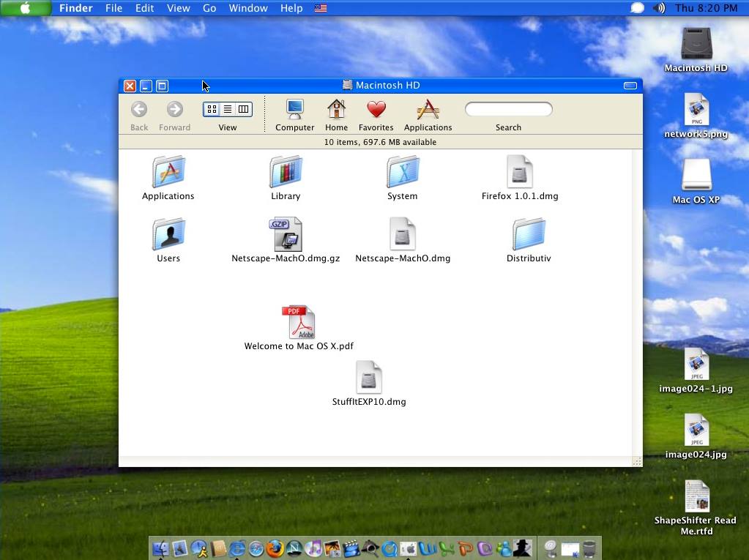Click into the Search field
Viewport: 749px width, 560px height.
click(509, 109)
